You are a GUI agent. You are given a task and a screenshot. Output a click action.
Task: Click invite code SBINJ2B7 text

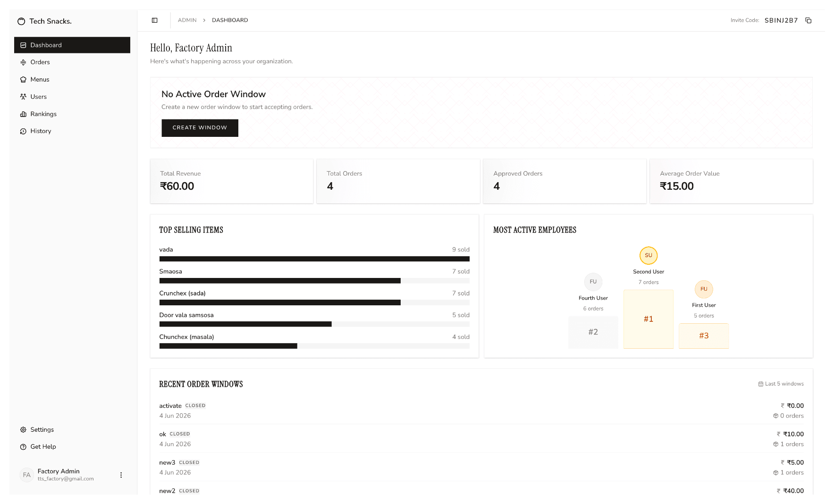[x=781, y=20]
